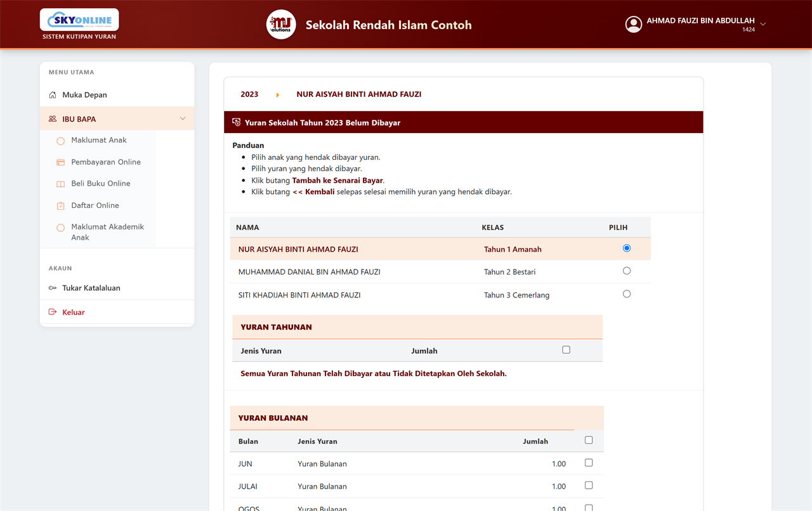Click the user name Ahmad Fauzi Bin Abdullah
The image size is (812, 511).
[x=700, y=21]
